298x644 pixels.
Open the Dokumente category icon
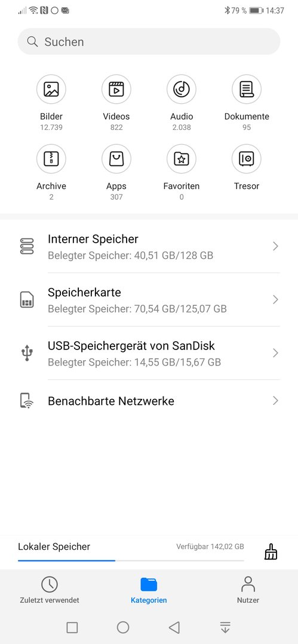click(x=247, y=89)
